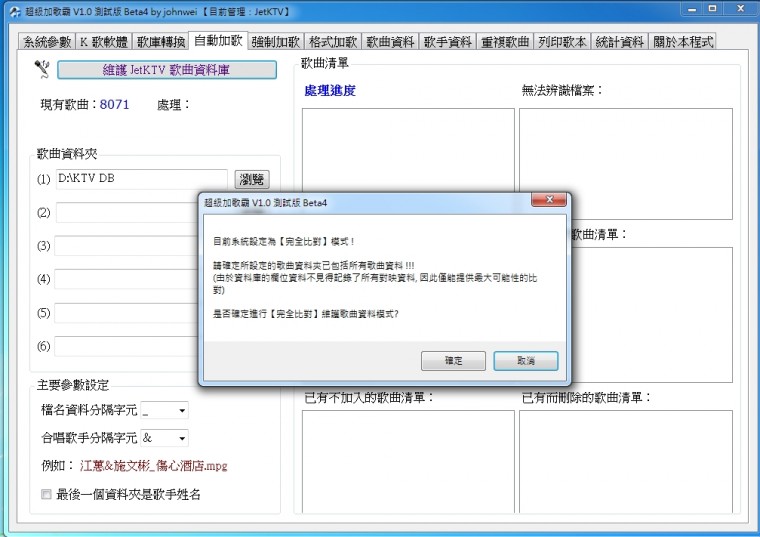Click the song count value 8071
Viewport: 760px width, 537px height.
click(x=114, y=105)
